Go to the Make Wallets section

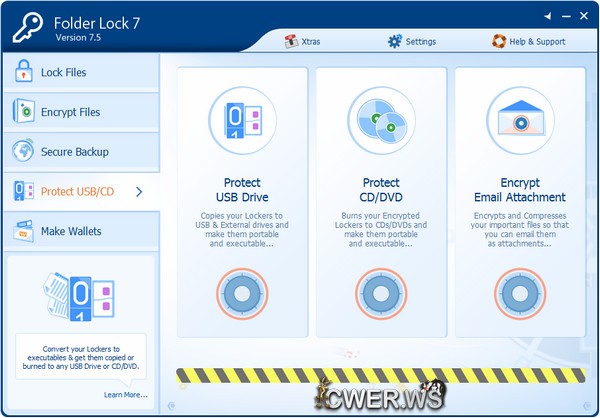click(x=82, y=231)
